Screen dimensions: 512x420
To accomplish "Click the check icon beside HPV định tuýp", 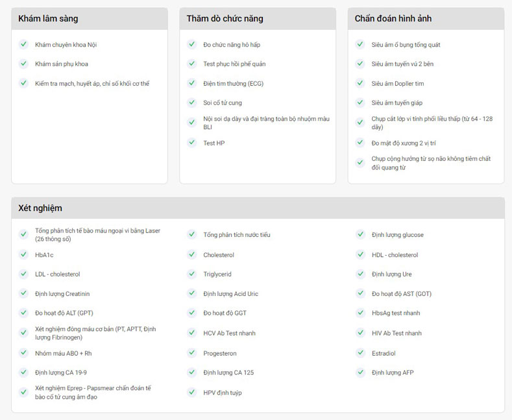I will click(191, 392).
